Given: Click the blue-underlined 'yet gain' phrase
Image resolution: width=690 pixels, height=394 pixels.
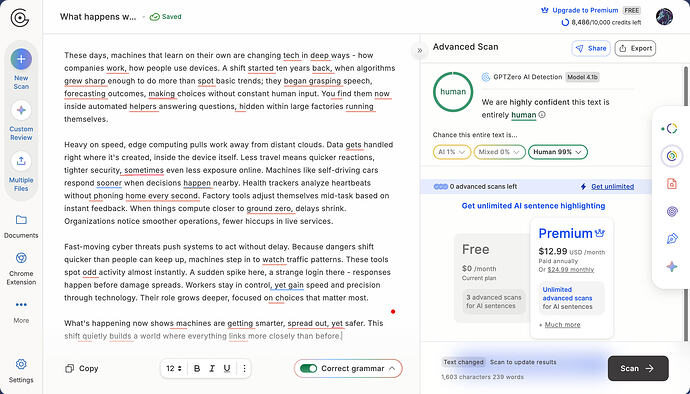Looking at the screenshot, I should tap(289, 285).
